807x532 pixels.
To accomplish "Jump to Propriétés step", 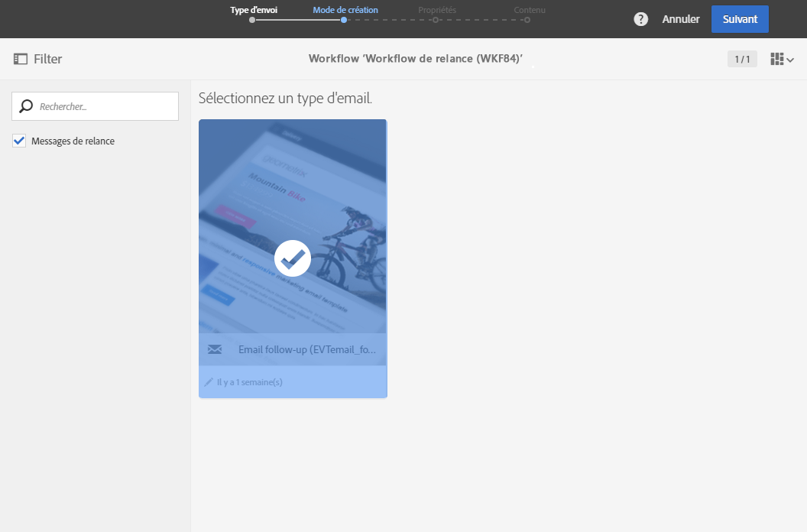I will [437, 10].
